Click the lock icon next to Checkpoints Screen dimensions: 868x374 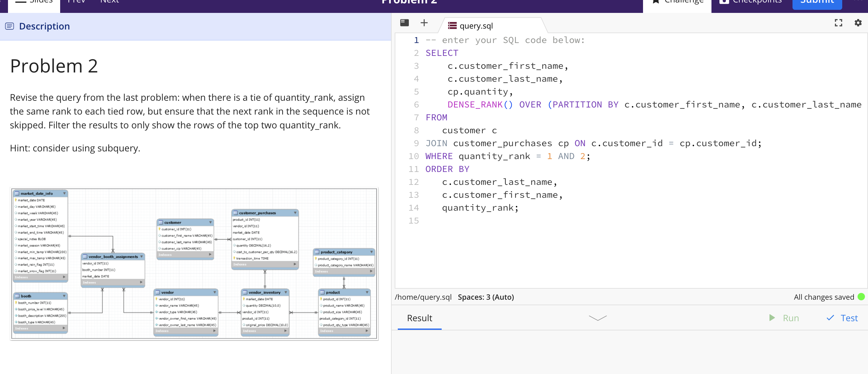point(723,2)
